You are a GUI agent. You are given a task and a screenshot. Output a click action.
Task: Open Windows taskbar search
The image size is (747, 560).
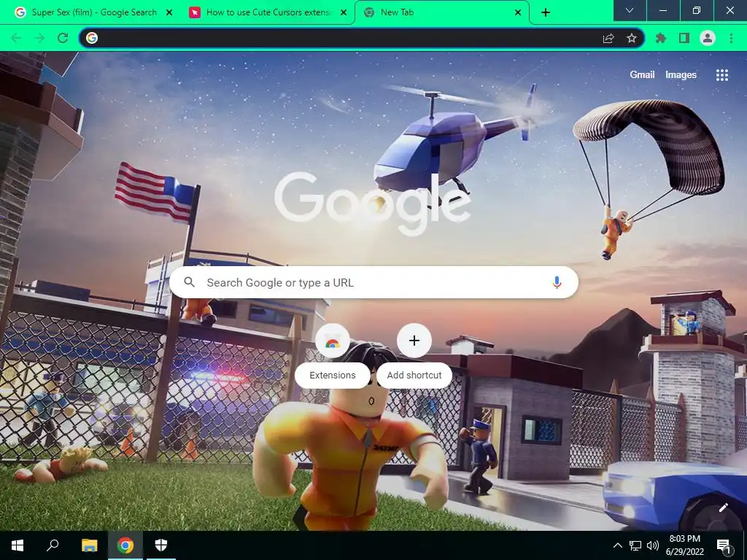[53, 545]
